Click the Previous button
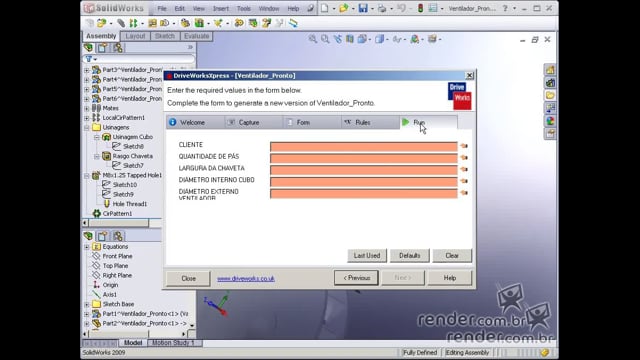Screen dimensions: 640x360 click(356, 278)
